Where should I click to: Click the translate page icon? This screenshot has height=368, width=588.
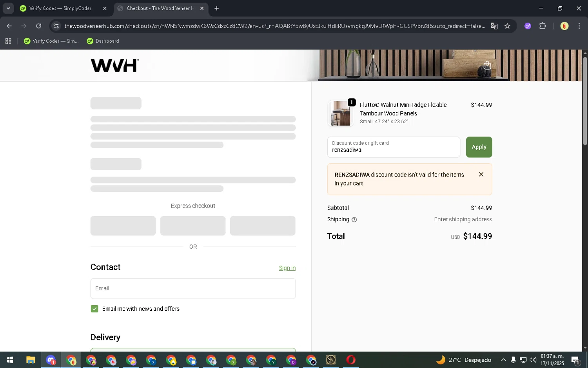click(x=494, y=26)
